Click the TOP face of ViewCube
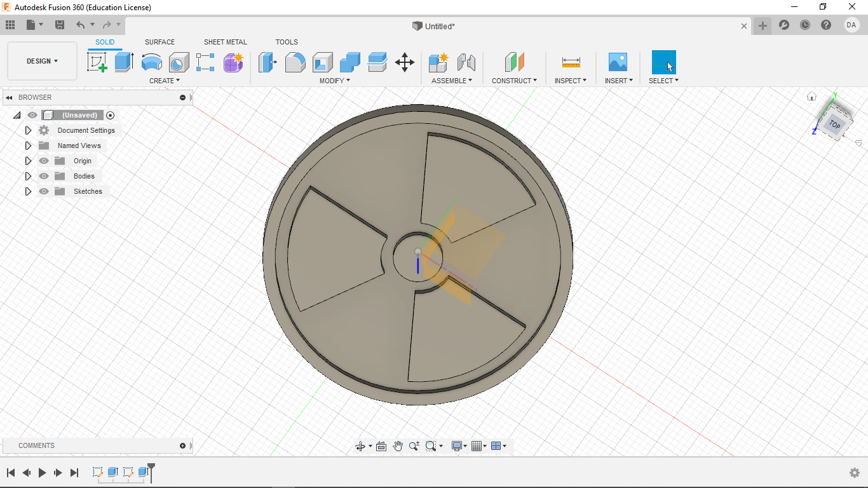This screenshot has height=488, width=868. click(834, 125)
